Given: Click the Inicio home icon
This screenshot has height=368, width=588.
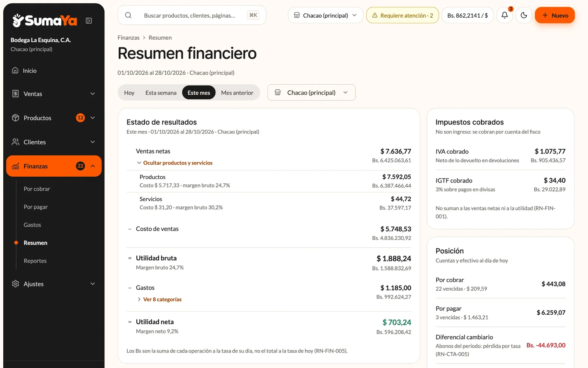Looking at the screenshot, I should 15,70.
